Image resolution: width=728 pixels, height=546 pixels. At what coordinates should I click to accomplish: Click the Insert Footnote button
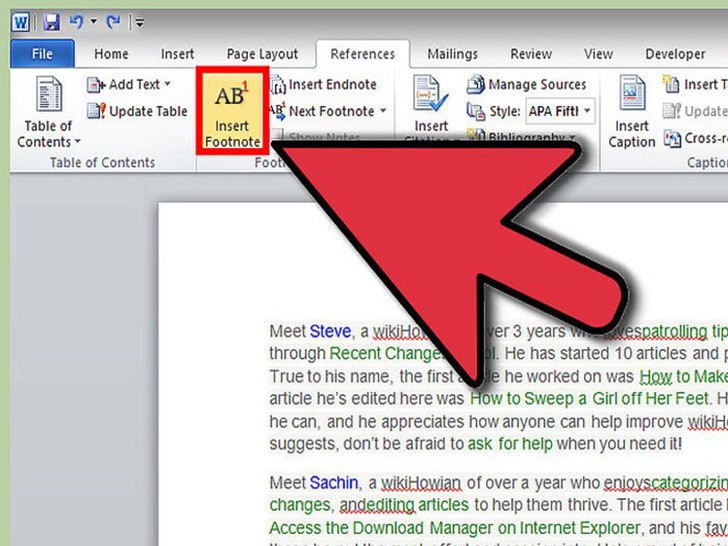click(x=232, y=111)
